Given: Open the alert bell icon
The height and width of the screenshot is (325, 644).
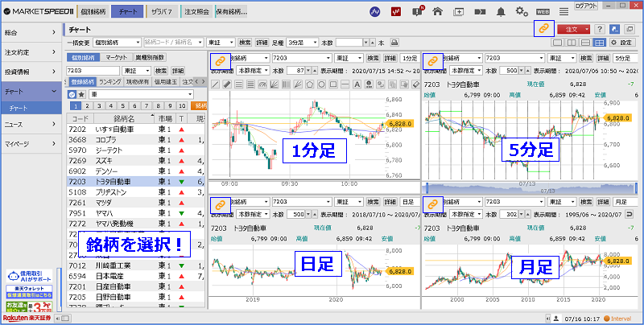Looking at the screenshot, I should (x=501, y=12).
